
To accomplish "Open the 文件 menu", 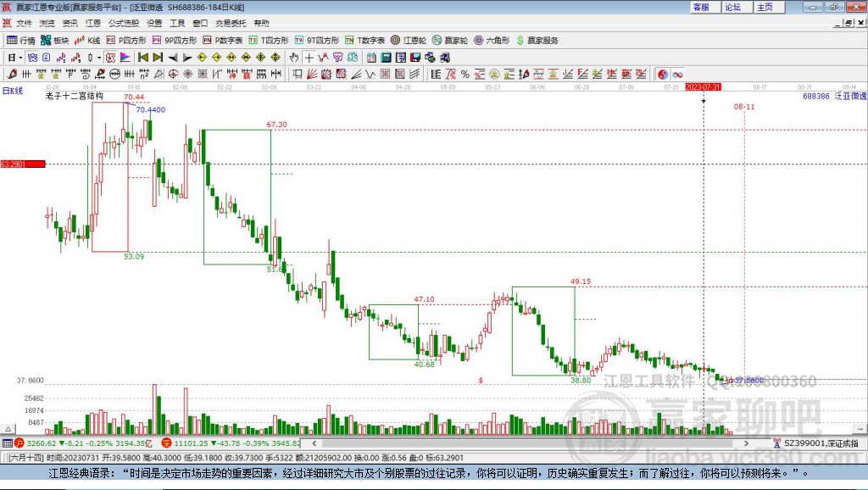I will point(24,23).
